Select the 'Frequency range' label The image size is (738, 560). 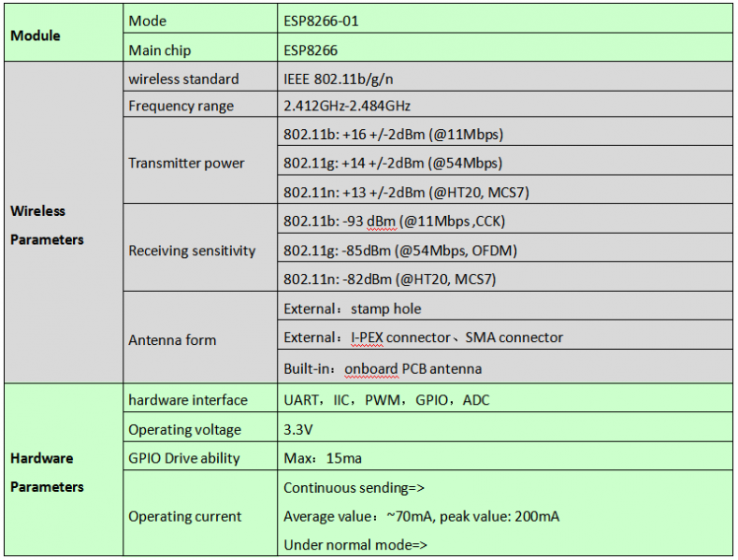tap(200, 104)
